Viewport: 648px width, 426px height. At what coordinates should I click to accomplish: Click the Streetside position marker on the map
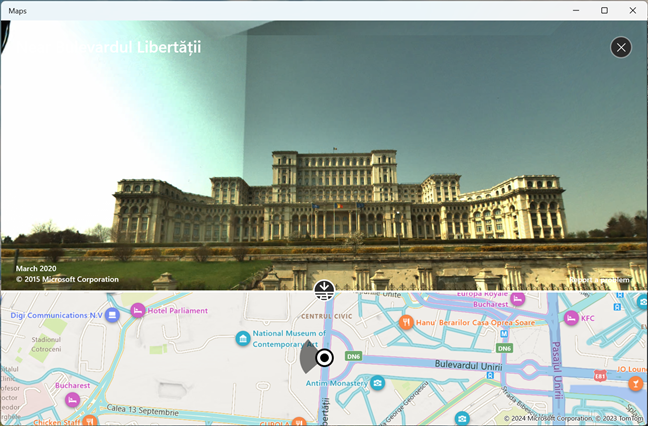tap(324, 358)
